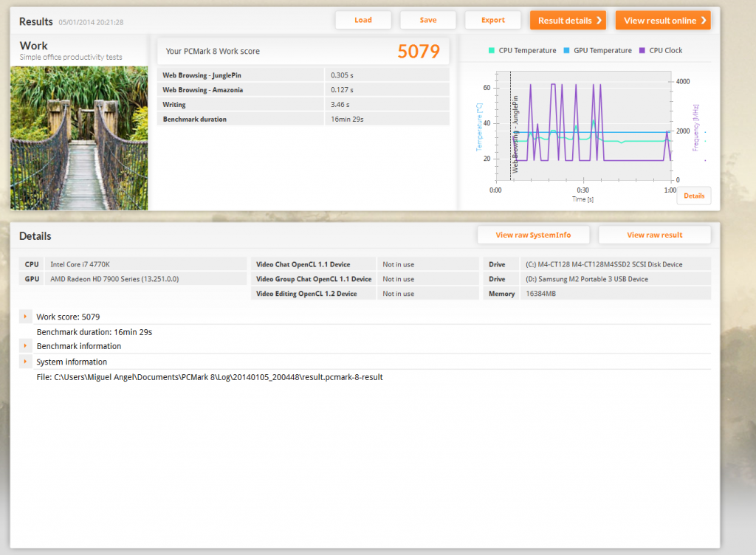This screenshot has height=555, width=756.
Task: Select the GPU value AMD Radeon HD 7900 Series
Action: pyautogui.click(x=114, y=279)
